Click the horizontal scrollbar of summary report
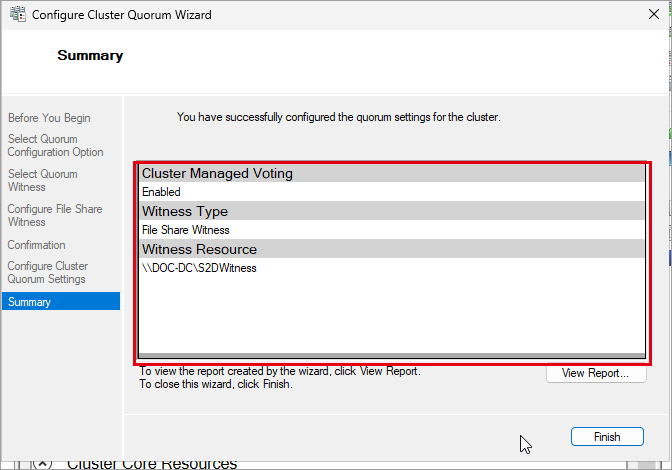This screenshot has height=470, width=672. (x=392, y=355)
